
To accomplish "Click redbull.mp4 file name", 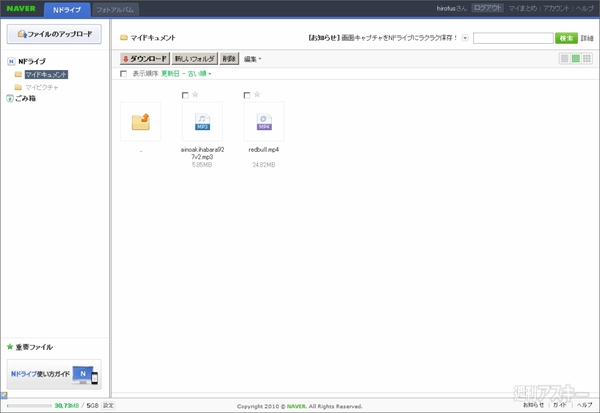I will [264, 150].
